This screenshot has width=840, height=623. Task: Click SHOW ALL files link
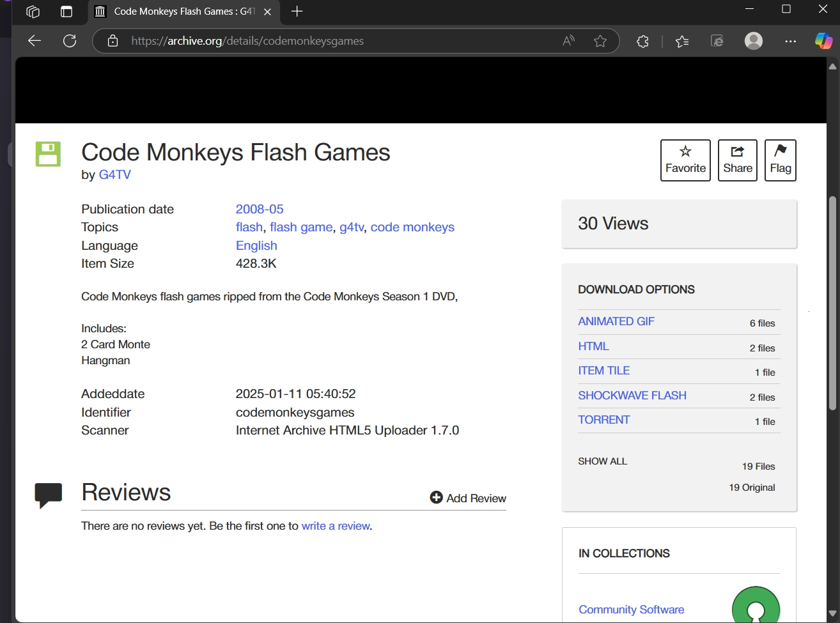[x=603, y=461]
